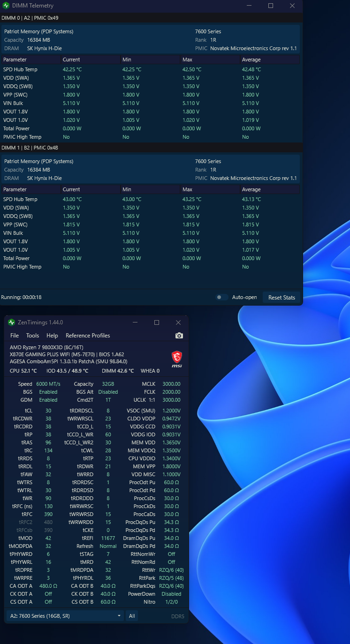Click the Average column header in DIMM 0 table

[x=270, y=60]
